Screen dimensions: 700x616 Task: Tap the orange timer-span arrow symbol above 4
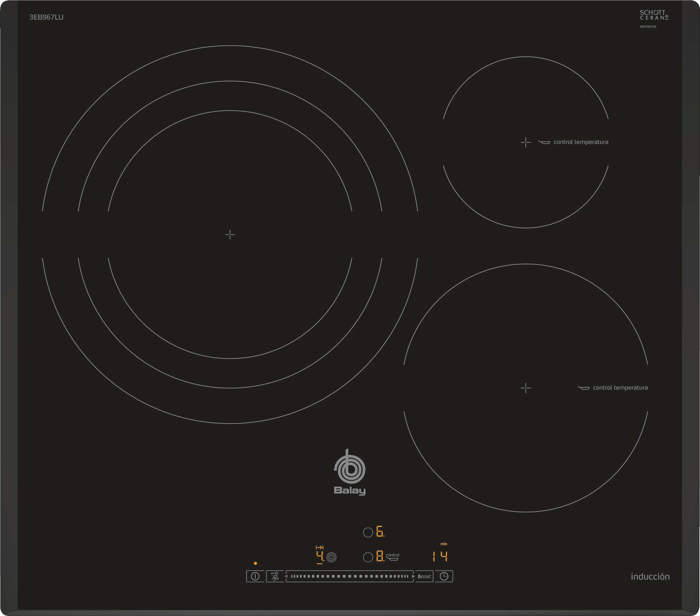319,547
